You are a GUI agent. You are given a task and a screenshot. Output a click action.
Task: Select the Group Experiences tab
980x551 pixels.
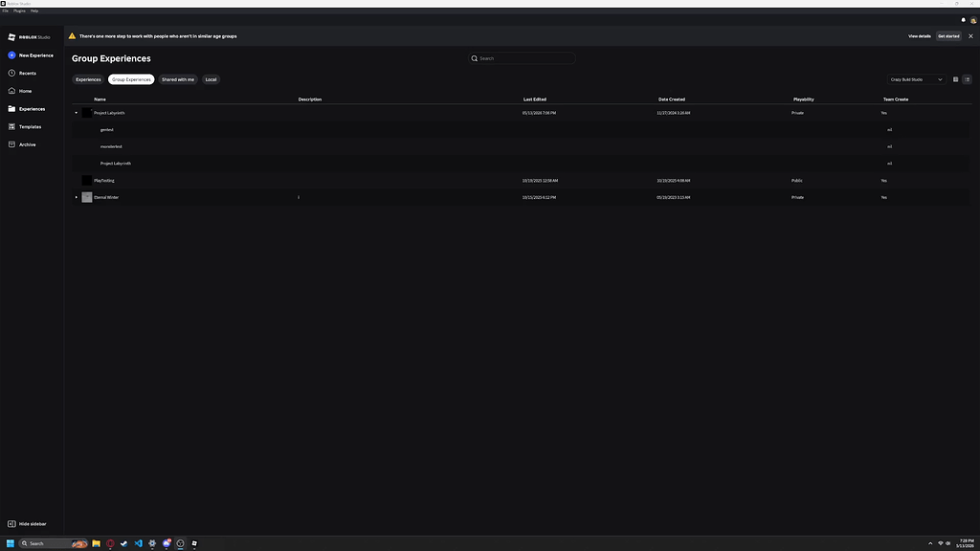tap(131, 79)
